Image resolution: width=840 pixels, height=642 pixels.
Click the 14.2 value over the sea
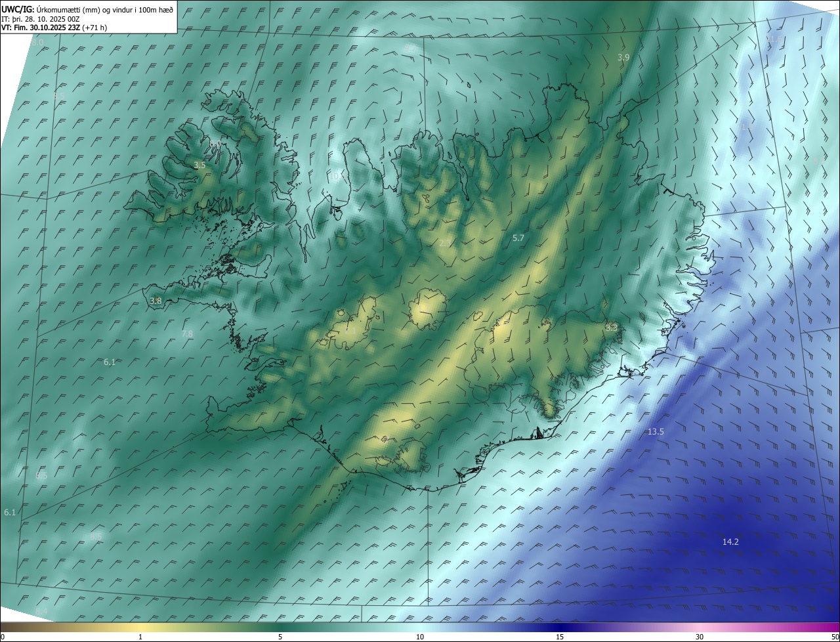pos(730,542)
